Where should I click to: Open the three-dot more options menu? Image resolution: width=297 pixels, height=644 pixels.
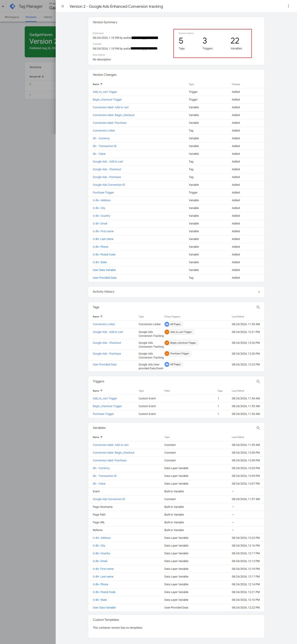[x=288, y=6]
